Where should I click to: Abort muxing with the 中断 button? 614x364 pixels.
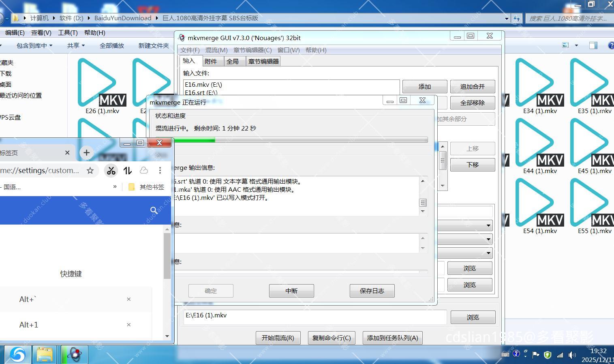291,291
